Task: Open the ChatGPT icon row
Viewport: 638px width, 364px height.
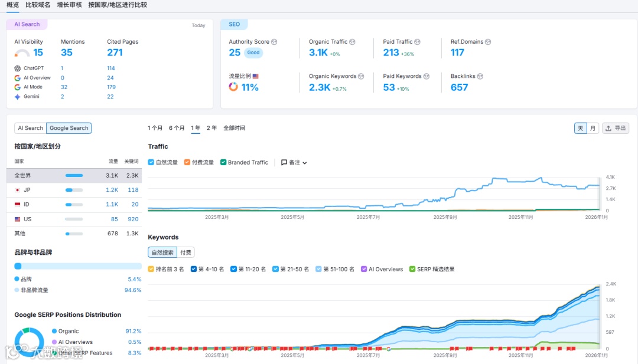Action: (x=18, y=68)
